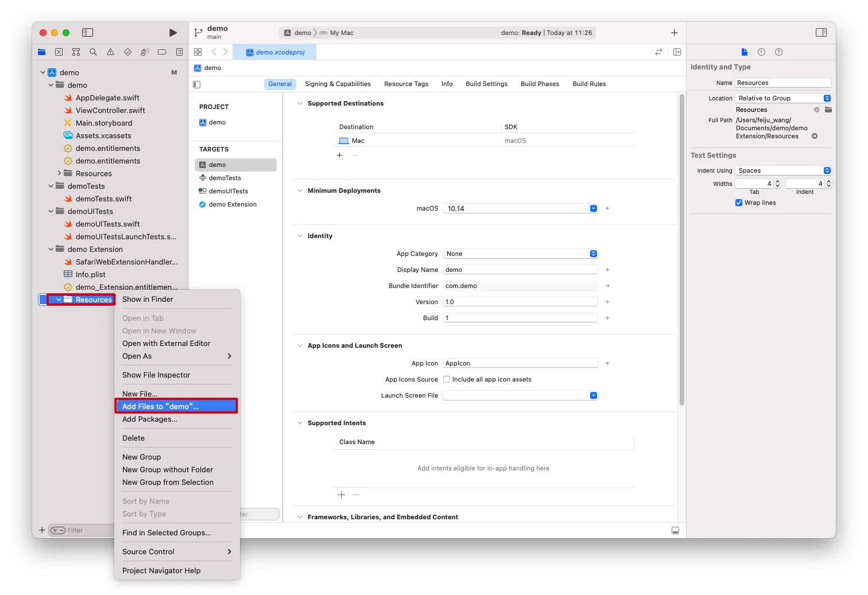
Task: Add an intent class with plus
Action: [x=341, y=495]
